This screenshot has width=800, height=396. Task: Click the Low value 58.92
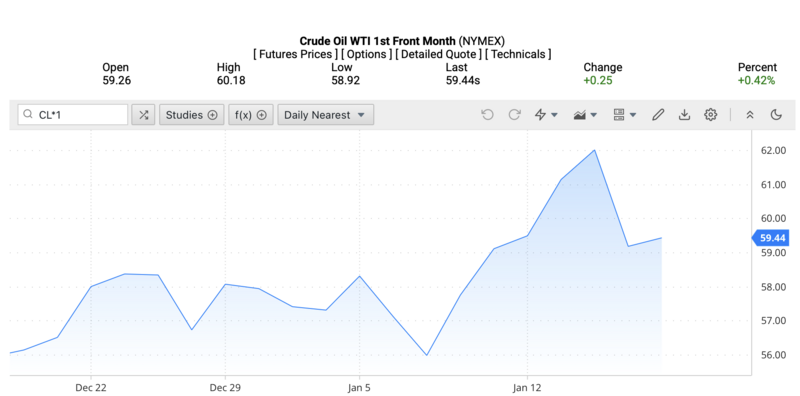point(345,81)
